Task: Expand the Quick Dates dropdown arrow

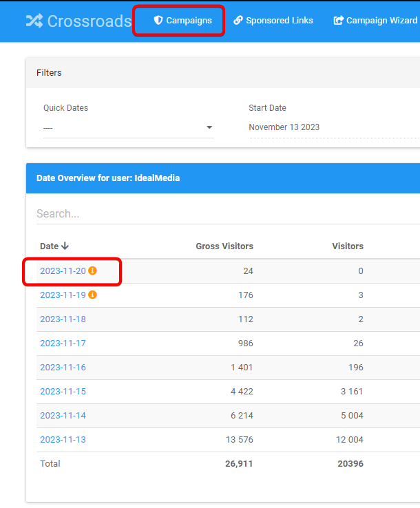Action: [x=209, y=127]
